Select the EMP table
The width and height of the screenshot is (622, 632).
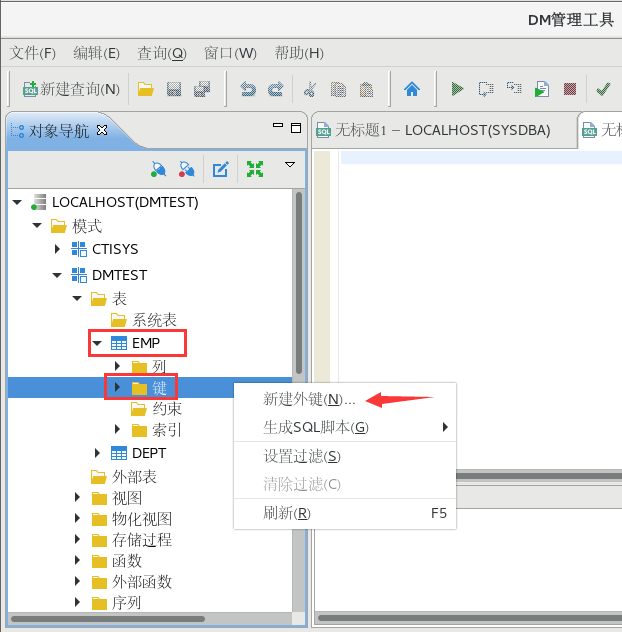[x=135, y=343]
